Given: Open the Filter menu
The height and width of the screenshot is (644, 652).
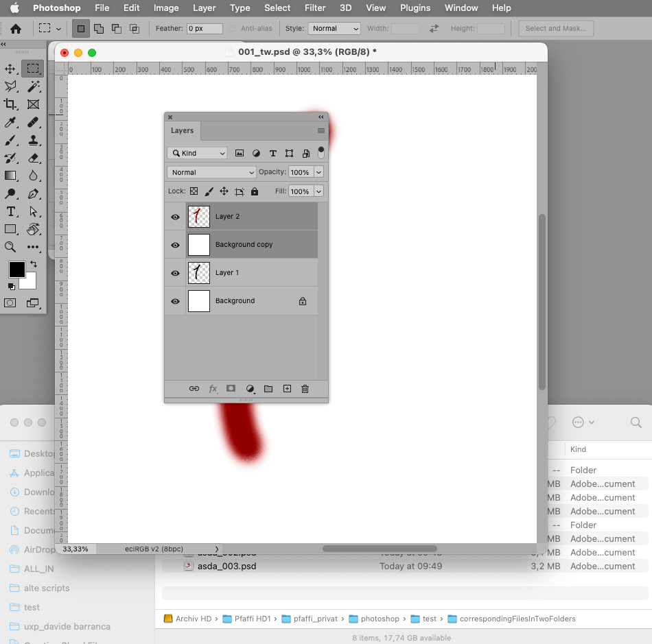Looking at the screenshot, I should pos(315,8).
